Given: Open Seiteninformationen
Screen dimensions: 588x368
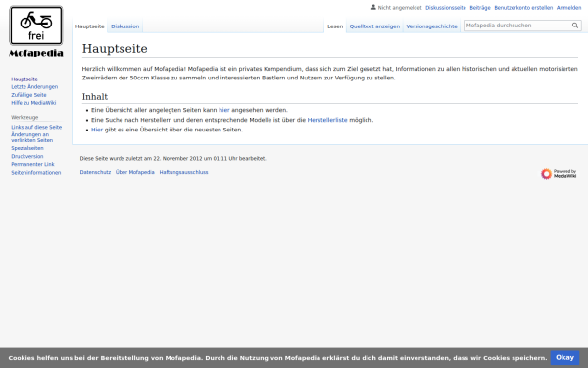Looking at the screenshot, I should [35, 173].
